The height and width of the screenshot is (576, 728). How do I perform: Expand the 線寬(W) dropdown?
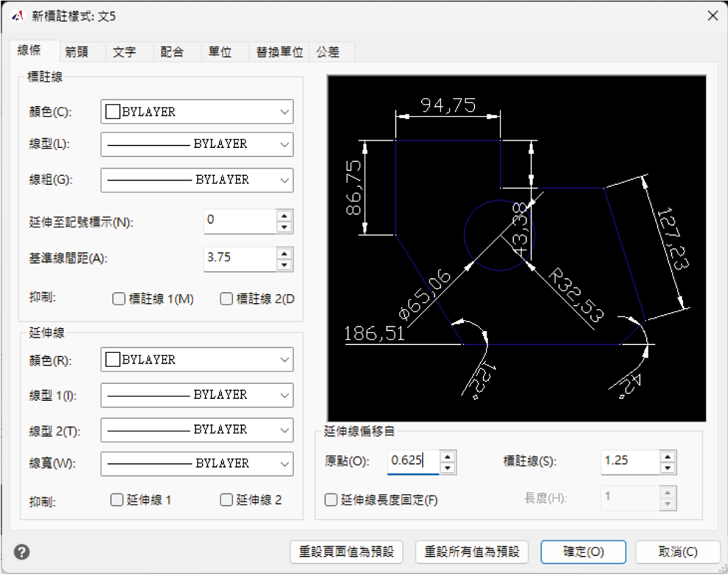(197, 463)
